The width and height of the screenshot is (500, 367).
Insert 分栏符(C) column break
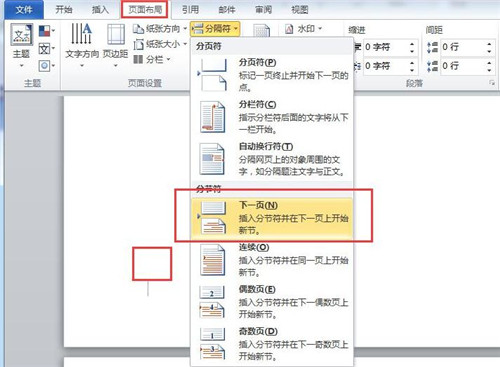[272, 117]
